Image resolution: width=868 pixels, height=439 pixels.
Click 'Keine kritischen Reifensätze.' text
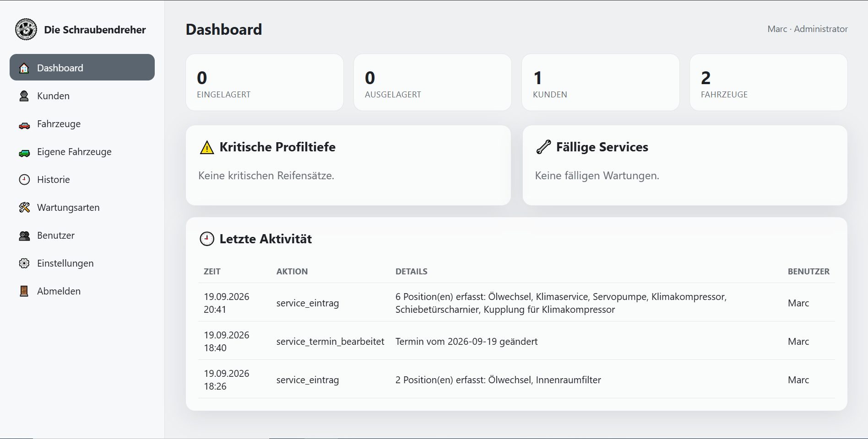(x=266, y=176)
